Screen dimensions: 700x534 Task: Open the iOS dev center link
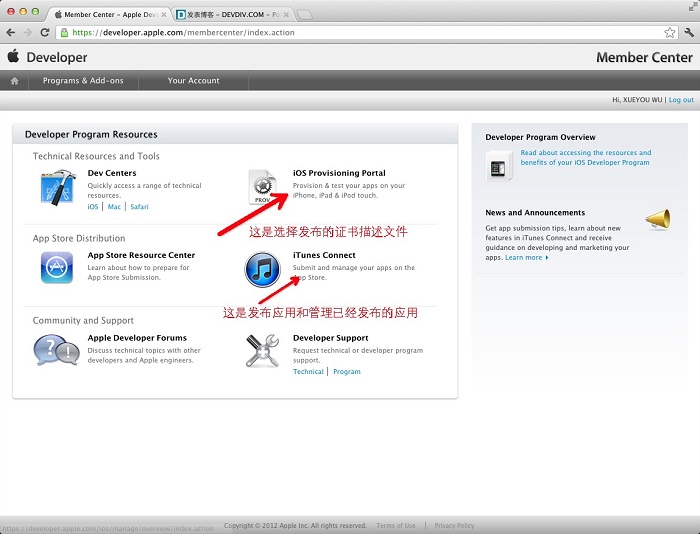pos(93,207)
